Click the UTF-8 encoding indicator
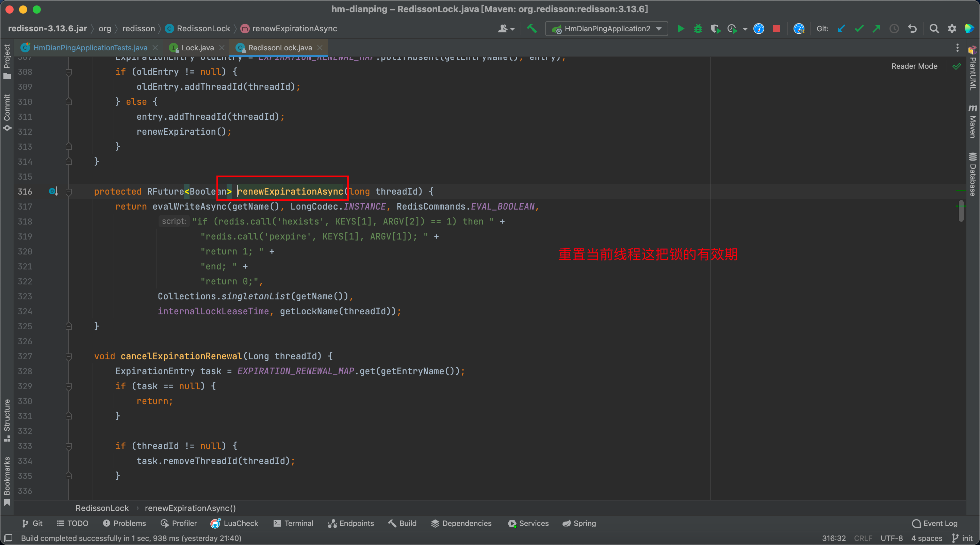 coord(892,538)
